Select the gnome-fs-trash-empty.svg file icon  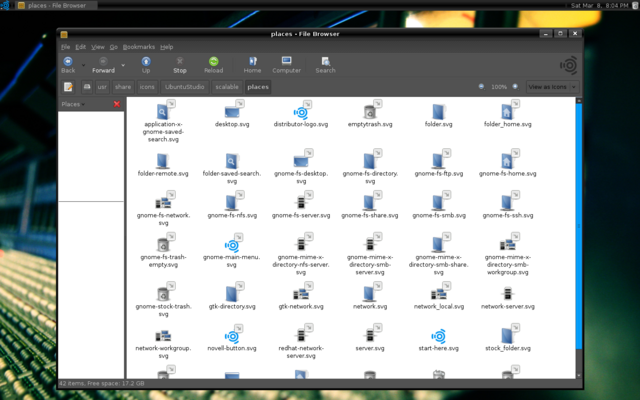click(x=163, y=244)
